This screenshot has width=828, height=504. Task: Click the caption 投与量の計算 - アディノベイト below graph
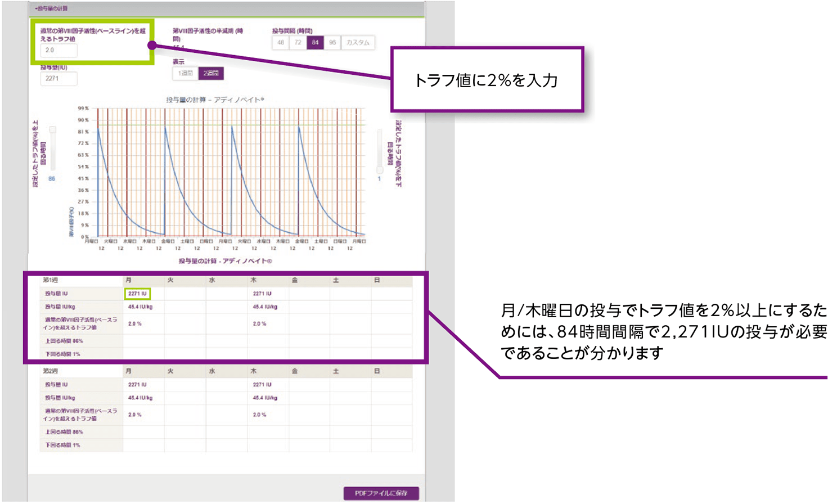[x=226, y=261]
